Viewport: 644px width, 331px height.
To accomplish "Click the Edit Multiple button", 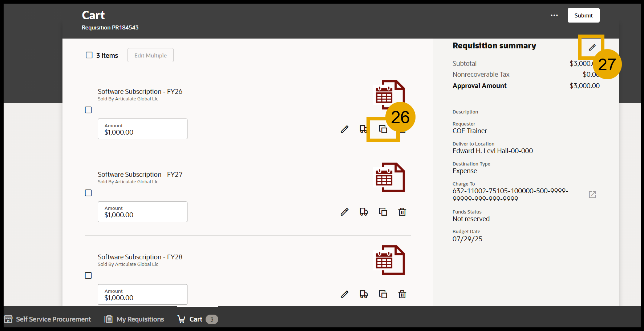I will (x=150, y=55).
